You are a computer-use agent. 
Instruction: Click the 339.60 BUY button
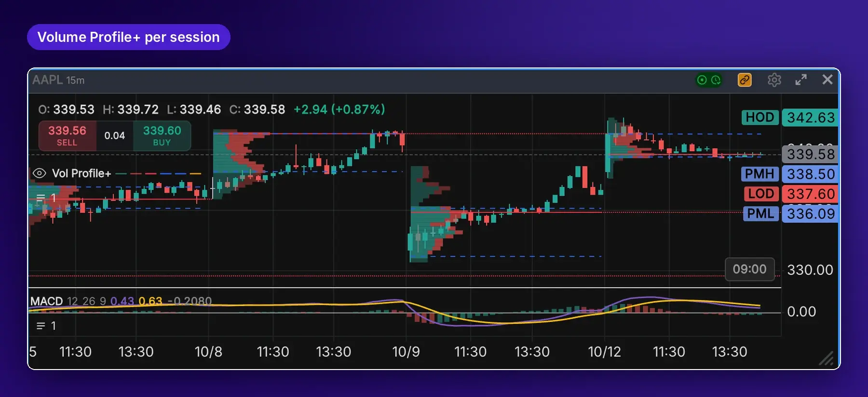pos(162,136)
